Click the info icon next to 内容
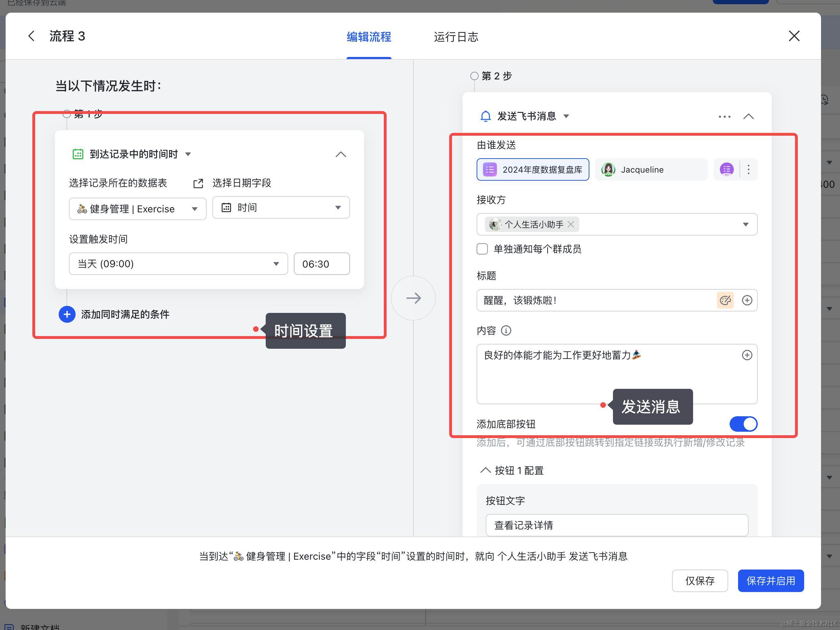Screen dimensions: 840x630 (506, 330)
